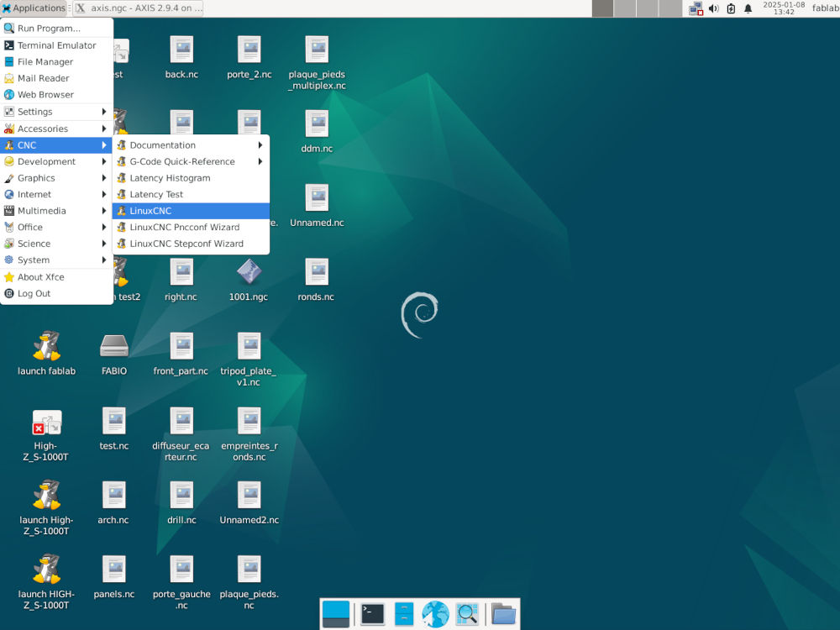Screen dimensions: 840x630
Task: Open Latency Histogram entry
Action: pyautogui.click(x=191, y=178)
